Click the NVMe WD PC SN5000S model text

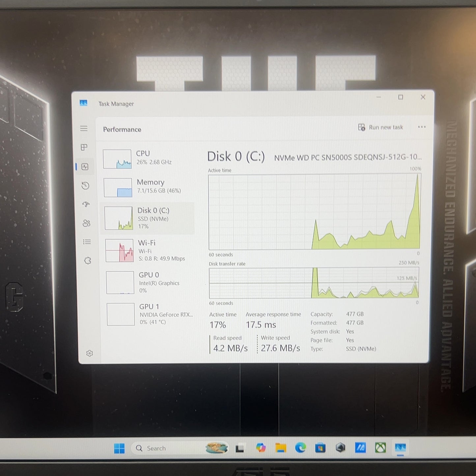(348, 157)
